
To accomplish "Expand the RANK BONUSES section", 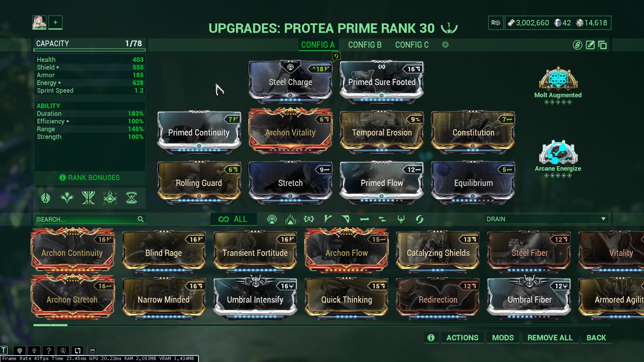I will [90, 178].
